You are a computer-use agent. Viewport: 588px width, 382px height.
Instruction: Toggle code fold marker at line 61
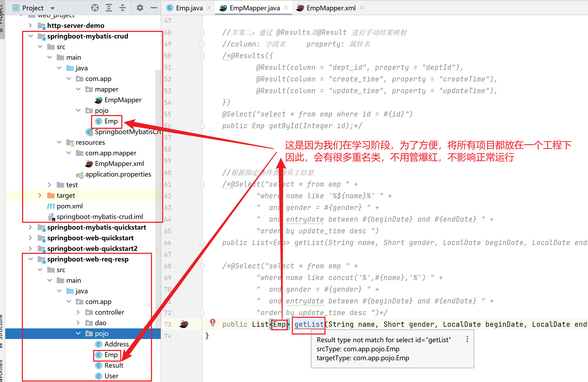coord(202,184)
